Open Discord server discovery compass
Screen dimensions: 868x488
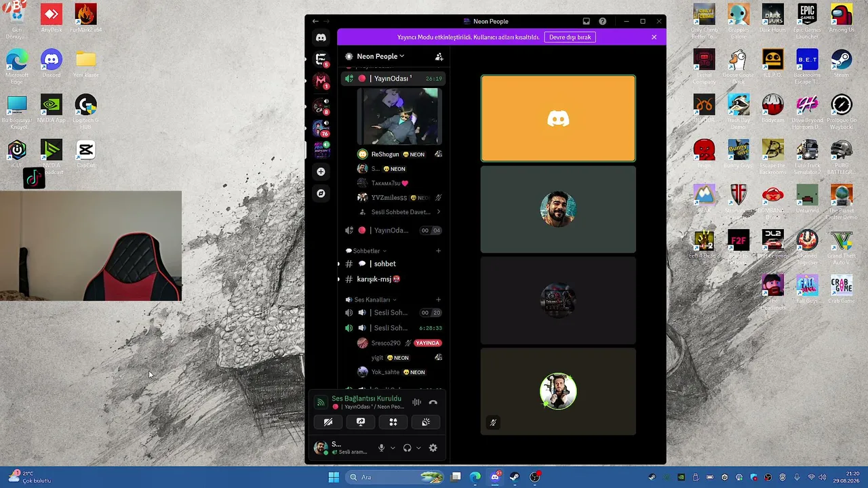pyautogui.click(x=321, y=193)
